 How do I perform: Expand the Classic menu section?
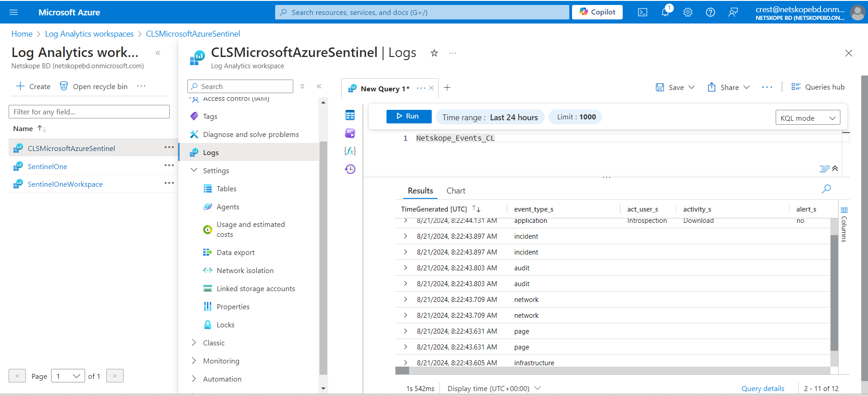point(194,343)
